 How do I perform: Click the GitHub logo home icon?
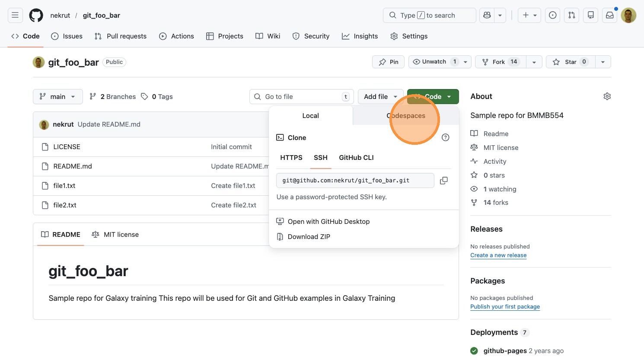pos(36,16)
